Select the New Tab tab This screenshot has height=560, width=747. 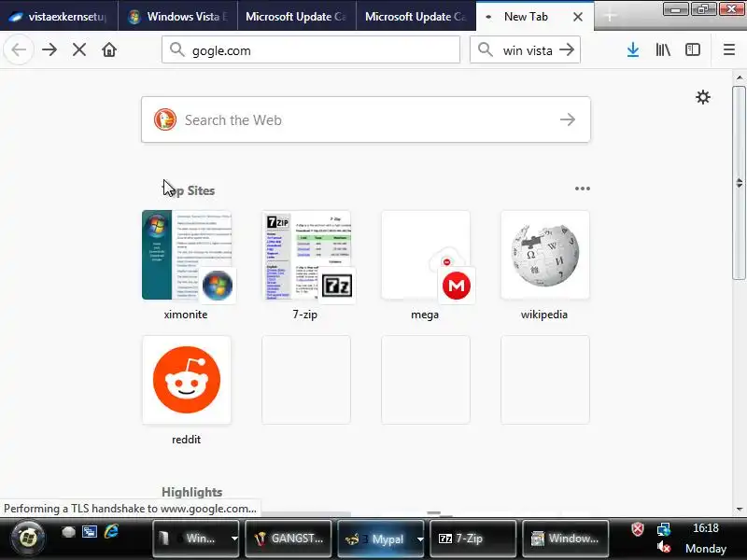(526, 17)
